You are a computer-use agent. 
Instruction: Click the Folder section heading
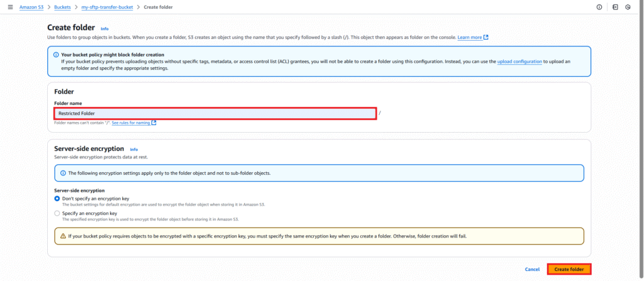click(64, 92)
